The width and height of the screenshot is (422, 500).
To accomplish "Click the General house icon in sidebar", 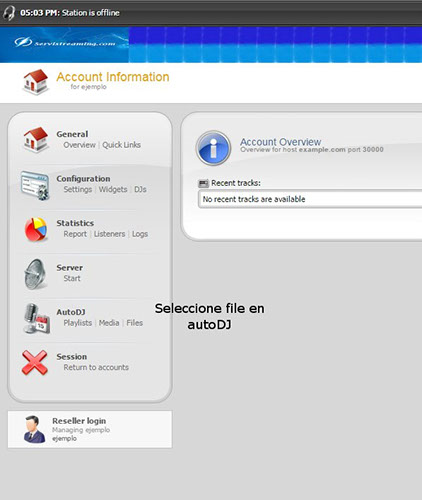I will pyautogui.click(x=35, y=140).
